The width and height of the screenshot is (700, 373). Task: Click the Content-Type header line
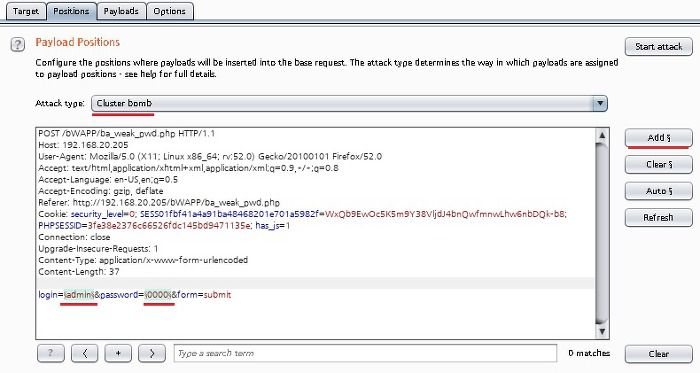[x=143, y=260]
